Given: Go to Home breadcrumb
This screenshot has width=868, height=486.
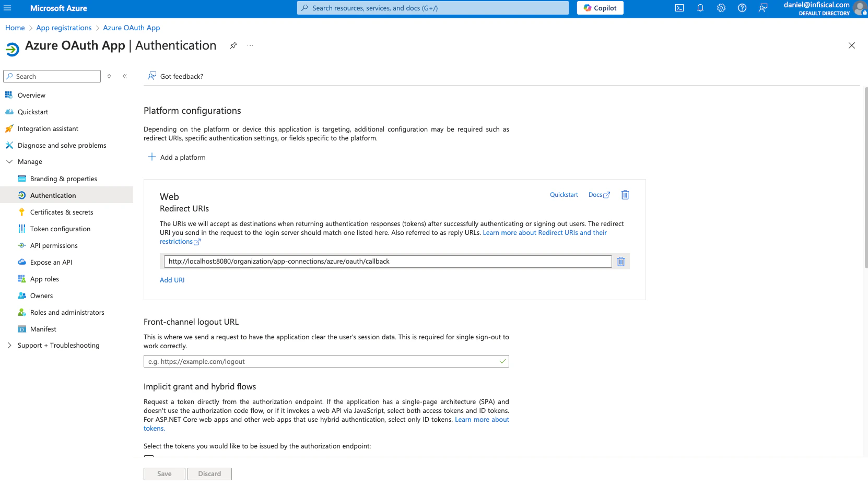Looking at the screenshot, I should click(x=15, y=28).
